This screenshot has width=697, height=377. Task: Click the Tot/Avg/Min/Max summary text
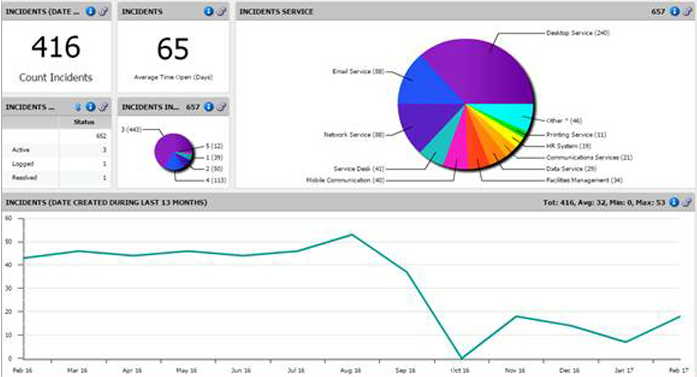[x=604, y=202]
